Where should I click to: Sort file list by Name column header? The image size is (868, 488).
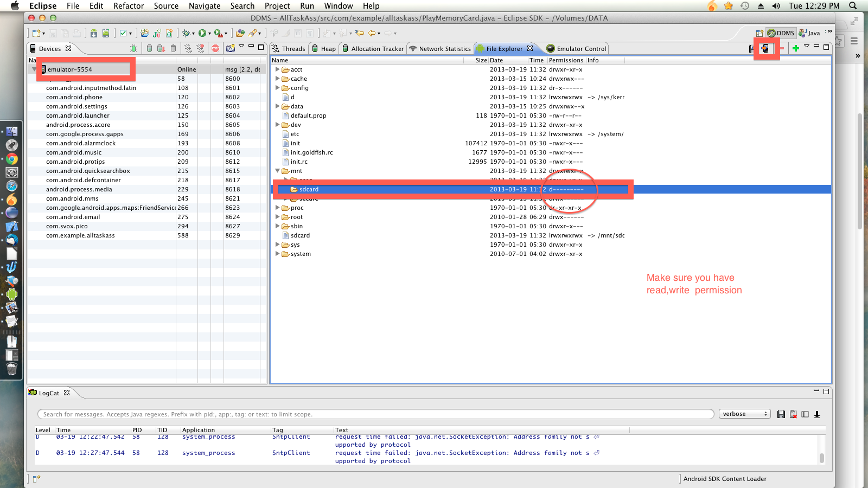(367, 60)
